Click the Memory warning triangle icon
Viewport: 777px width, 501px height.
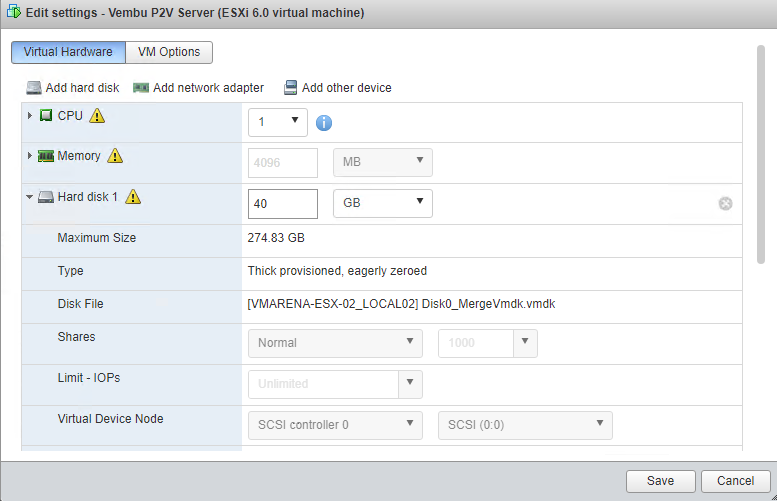[115, 156]
